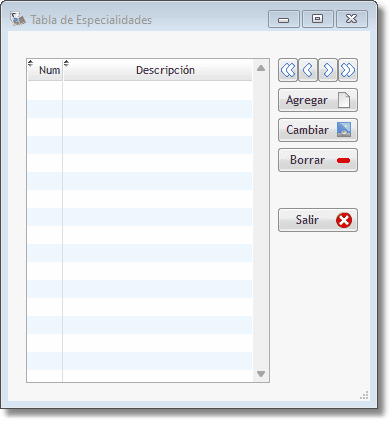
Task: Click Salir to exit the window
Action: tap(318, 220)
